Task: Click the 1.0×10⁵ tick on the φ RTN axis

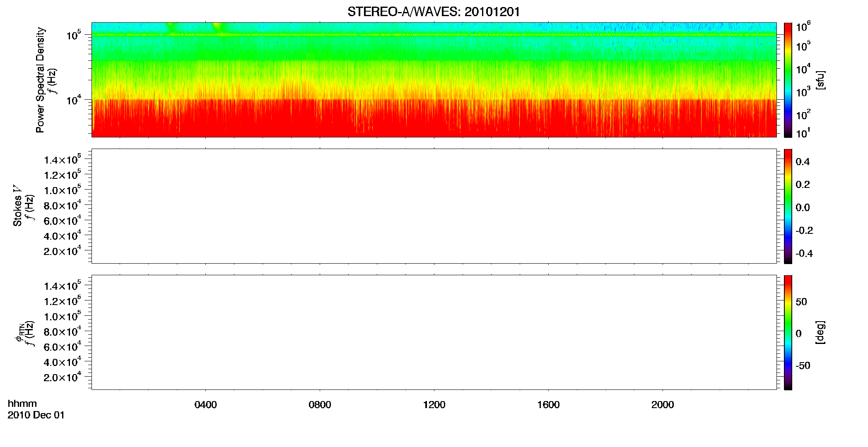Action: [62, 316]
